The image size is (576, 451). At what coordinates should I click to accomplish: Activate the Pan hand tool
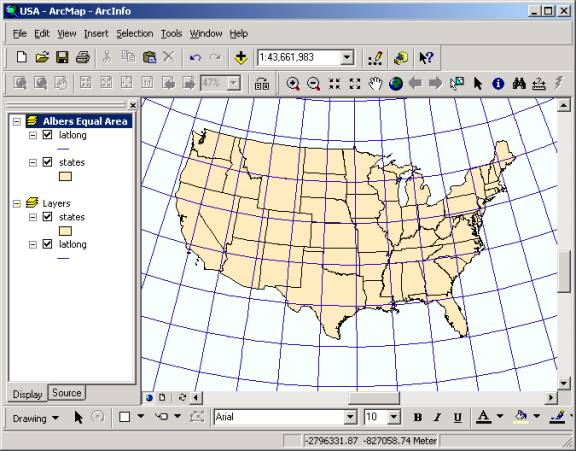point(375,84)
